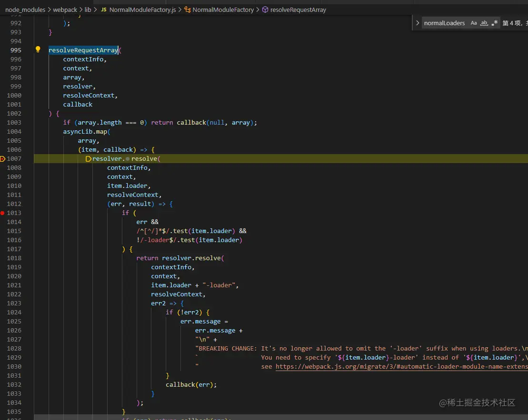Click the JS file icon in breadcrumb
Image resolution: width=528 pixels, height=420 pixels.
[x=104, y=10]
